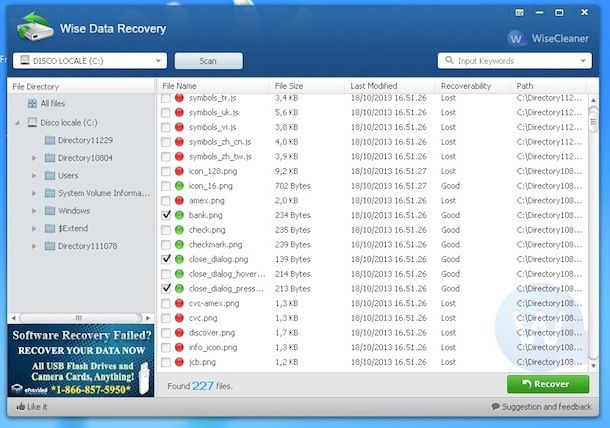610x428 pixels.
Task: Click the thumbs-up Like it icon
Action: [x=21, y=407]
